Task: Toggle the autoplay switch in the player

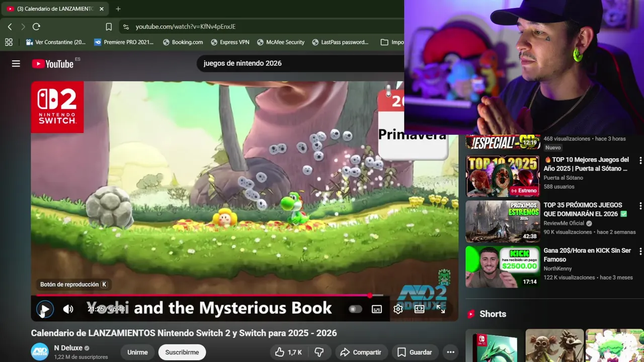Action: [355, 309]
